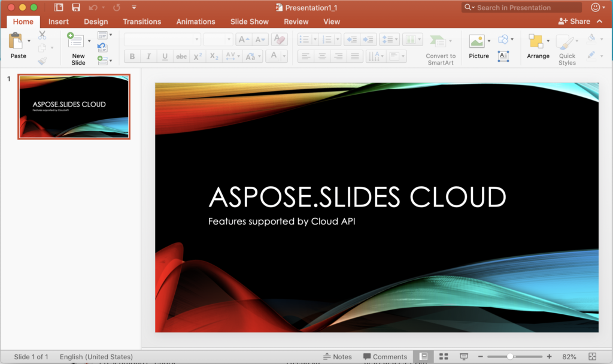This screenshot has height=364, width=613.
Task: Open the slide Layout dropdown
Action: pyautogui.click(x=104, y=35)
